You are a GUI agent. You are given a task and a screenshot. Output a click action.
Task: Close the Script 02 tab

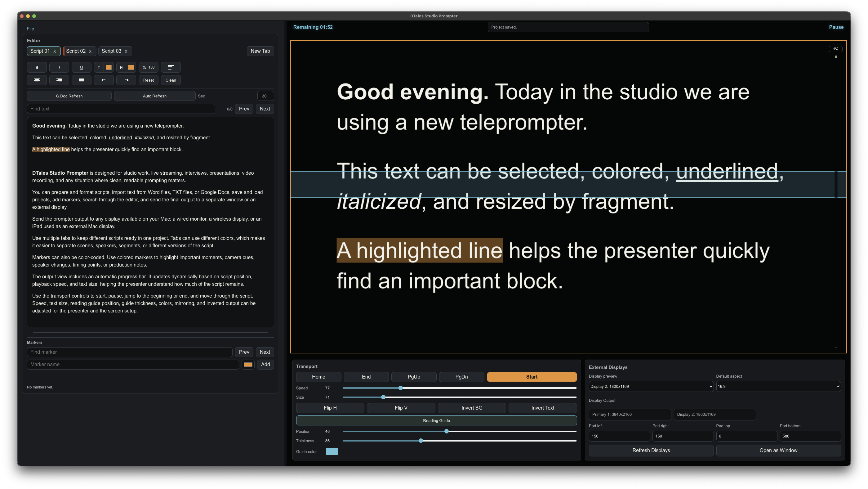90,51
